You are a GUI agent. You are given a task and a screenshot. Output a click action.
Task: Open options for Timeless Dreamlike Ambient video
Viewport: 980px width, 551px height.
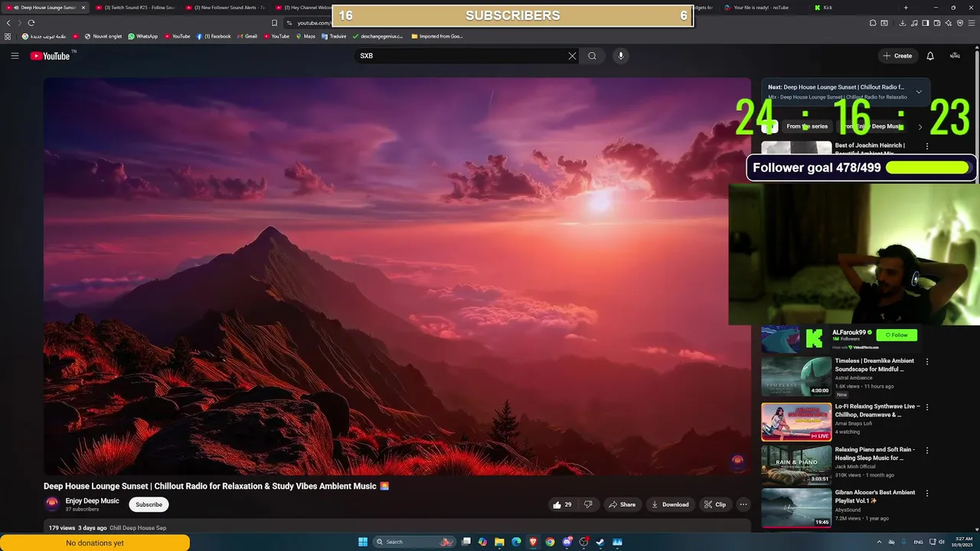coord(927,362)
